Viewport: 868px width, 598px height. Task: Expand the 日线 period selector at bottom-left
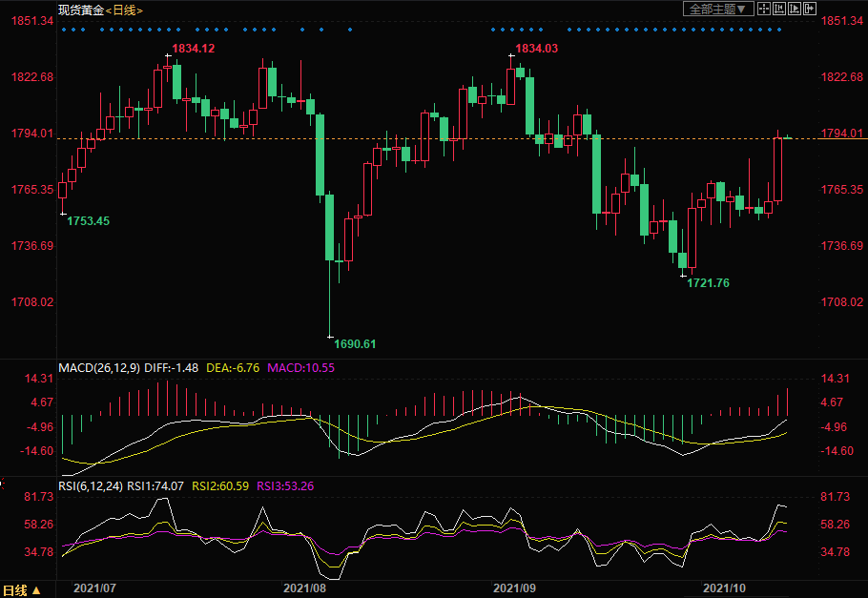tap(21, 589)
